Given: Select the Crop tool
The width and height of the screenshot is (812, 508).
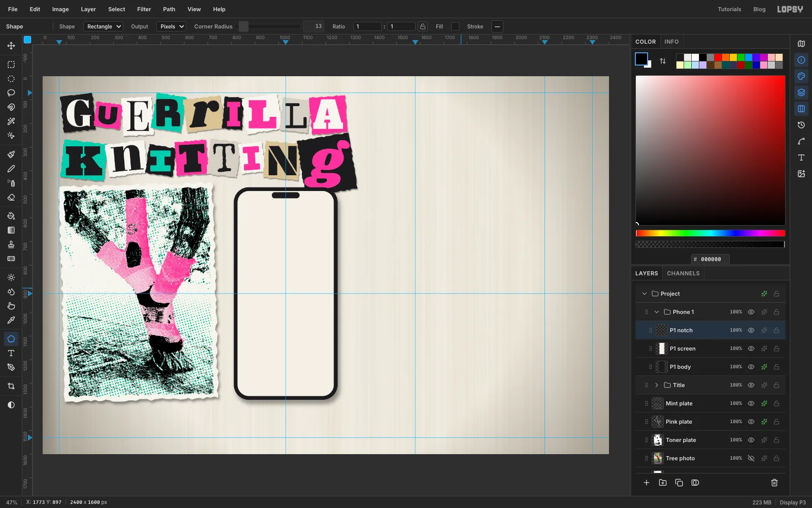Looking at the screenshot, I should click(11, 386).
